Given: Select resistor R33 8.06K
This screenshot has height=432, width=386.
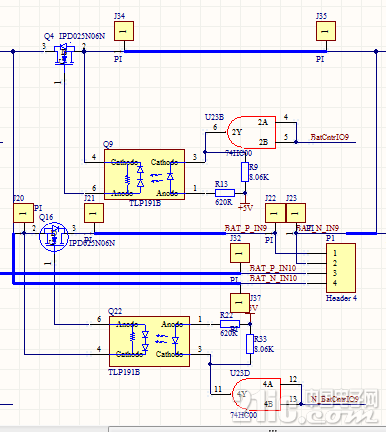Looking at the screenshot, I should (x=250, y=344).
